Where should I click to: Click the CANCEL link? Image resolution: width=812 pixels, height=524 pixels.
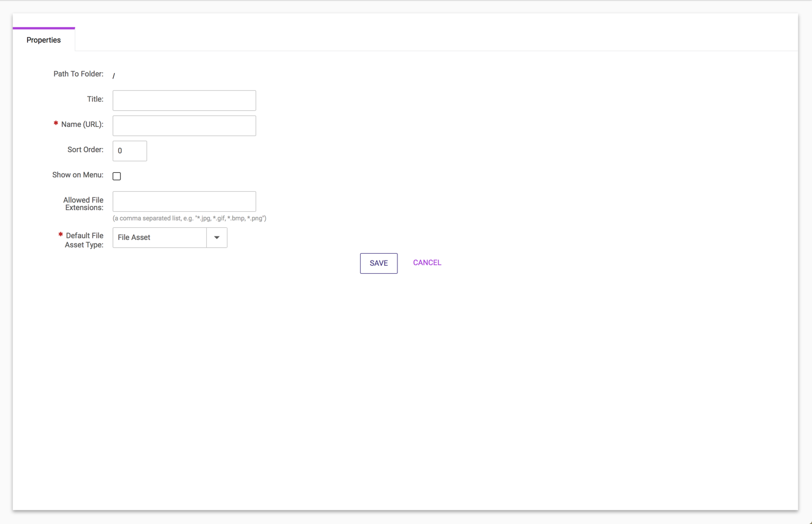click(x=427, y=263)
